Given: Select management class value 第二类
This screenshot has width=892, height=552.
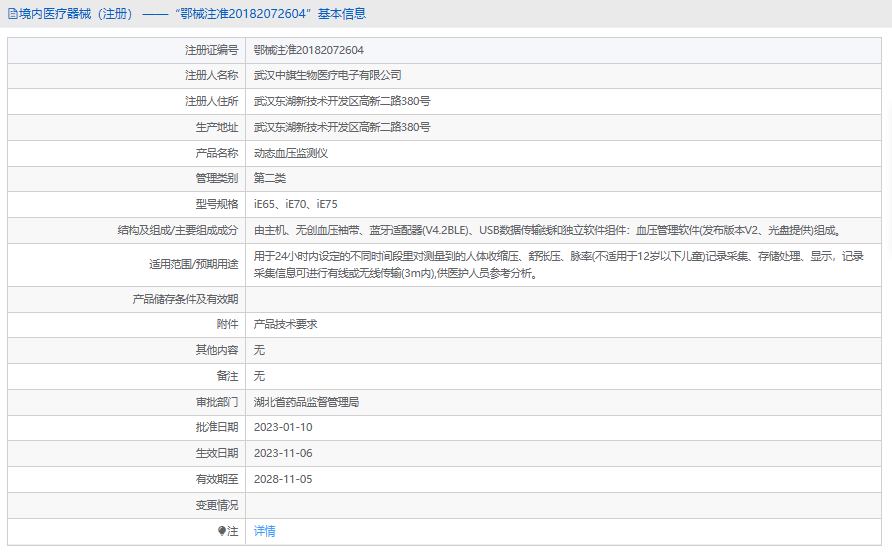Looking at the screenshot, I should click(x=270, y=178).
